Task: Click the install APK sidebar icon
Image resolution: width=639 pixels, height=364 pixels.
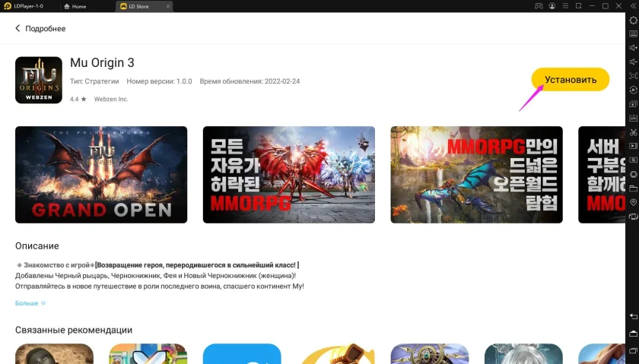Action: click(x=633, y=118)
